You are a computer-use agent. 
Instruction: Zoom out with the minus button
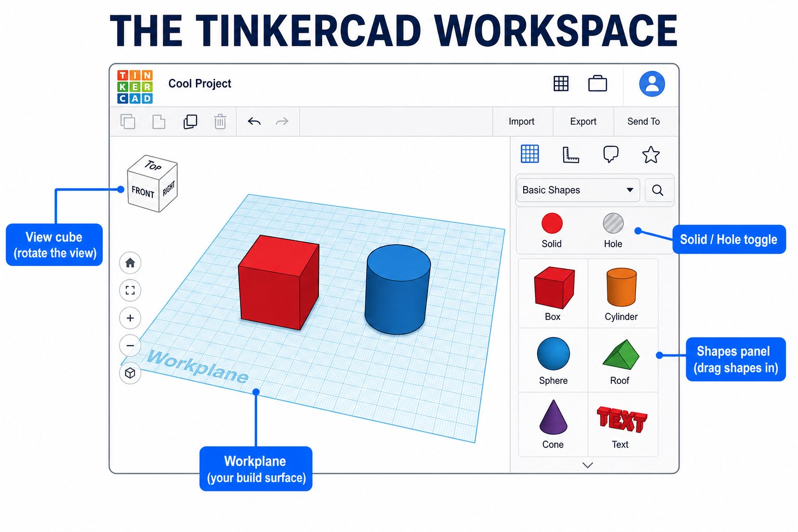130,345
